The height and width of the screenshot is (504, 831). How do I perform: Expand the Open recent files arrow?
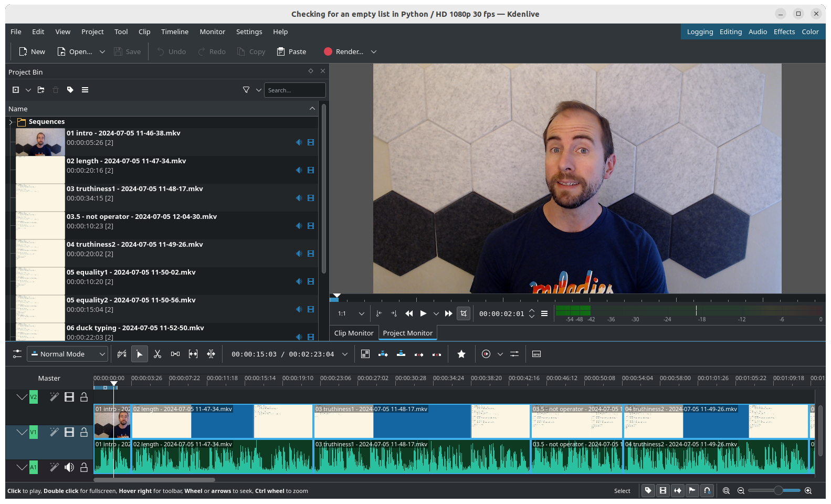point(102,52)
